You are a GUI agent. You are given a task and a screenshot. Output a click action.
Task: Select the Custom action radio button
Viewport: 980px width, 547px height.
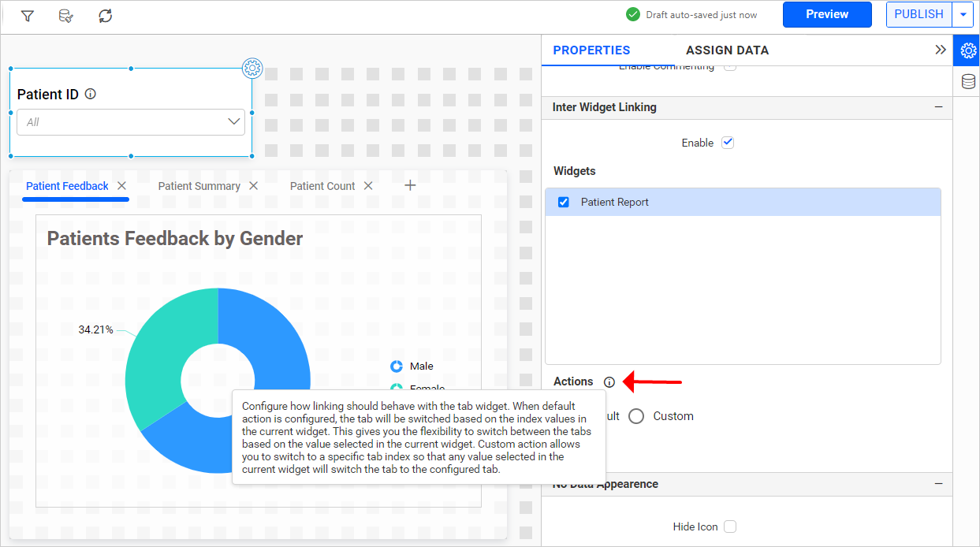[x=636, y=415]
